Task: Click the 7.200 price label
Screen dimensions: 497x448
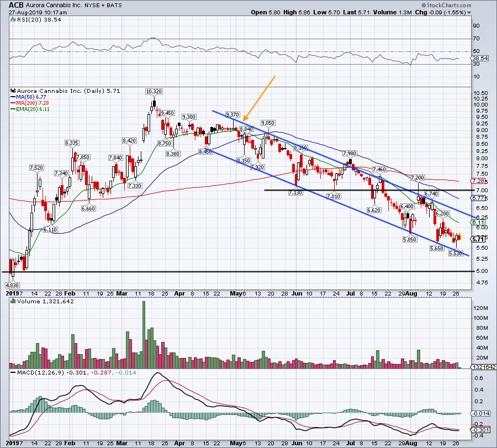Action: (417, 177)
